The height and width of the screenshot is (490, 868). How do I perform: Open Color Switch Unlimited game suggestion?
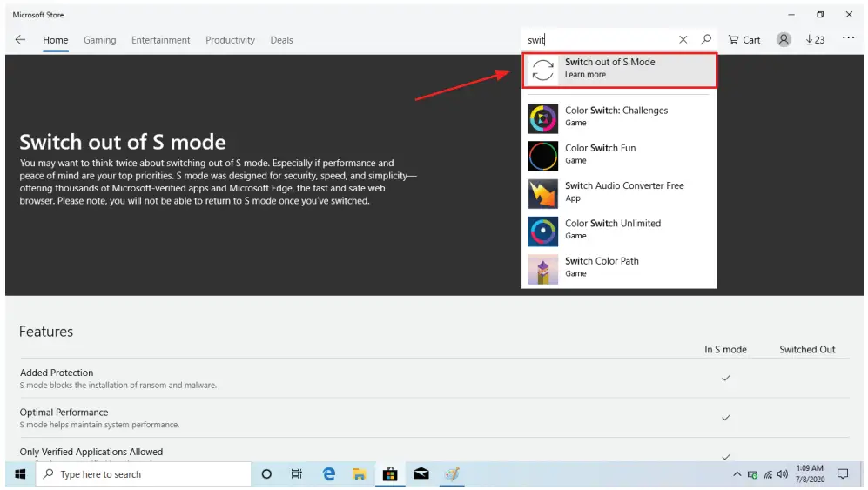tap(612, 230)
